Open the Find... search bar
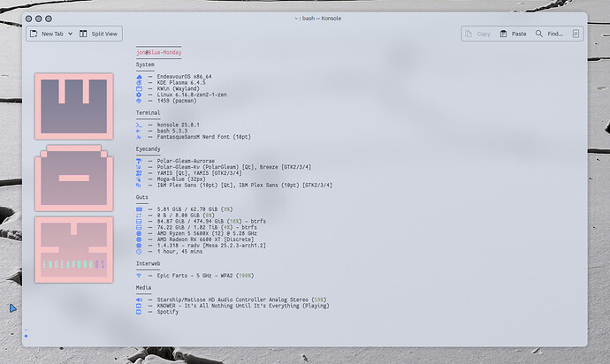 coord(549,34)
